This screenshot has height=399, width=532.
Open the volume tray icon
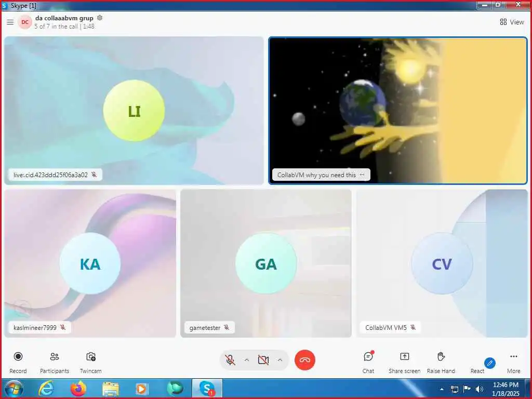pos(480,389)
